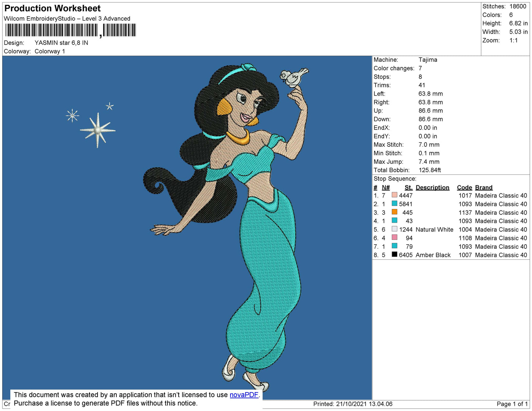Image resolution: width=532 pixels, height=411 pixels.
Task: Click the Machine value "Tajima"
Action: pos(428,60)
